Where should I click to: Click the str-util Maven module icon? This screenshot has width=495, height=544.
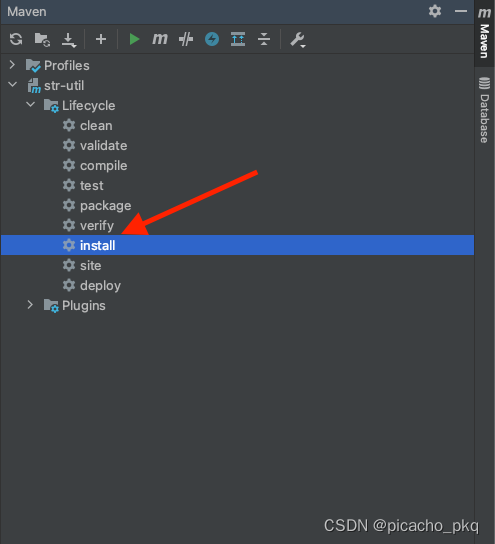(34, 86)
